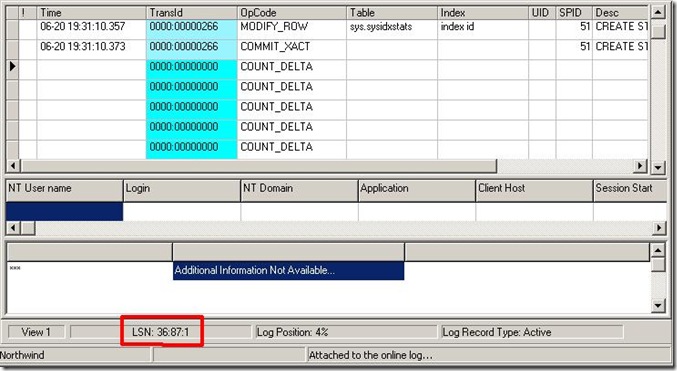Click the SPID column header
The image size is (677, 371).
tap(574, 13)
